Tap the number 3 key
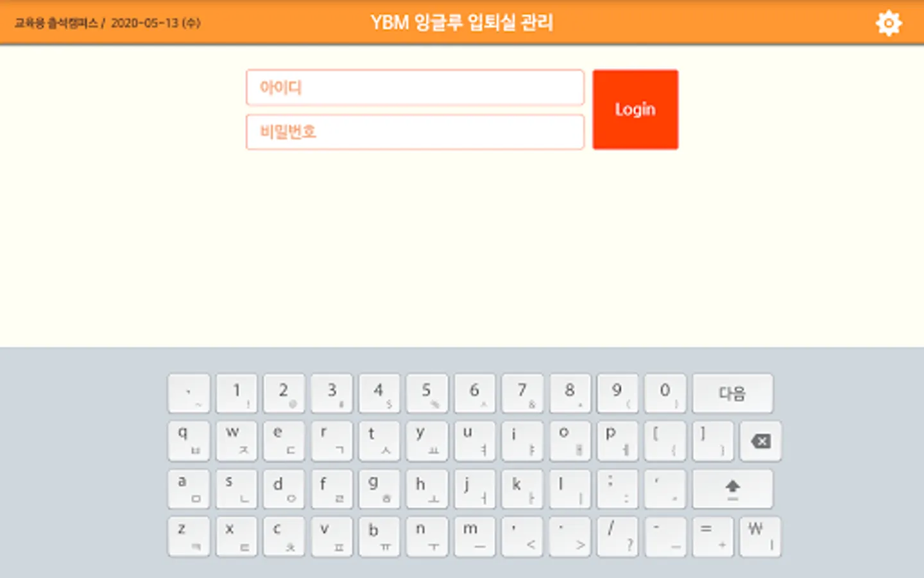 point(332,393)
